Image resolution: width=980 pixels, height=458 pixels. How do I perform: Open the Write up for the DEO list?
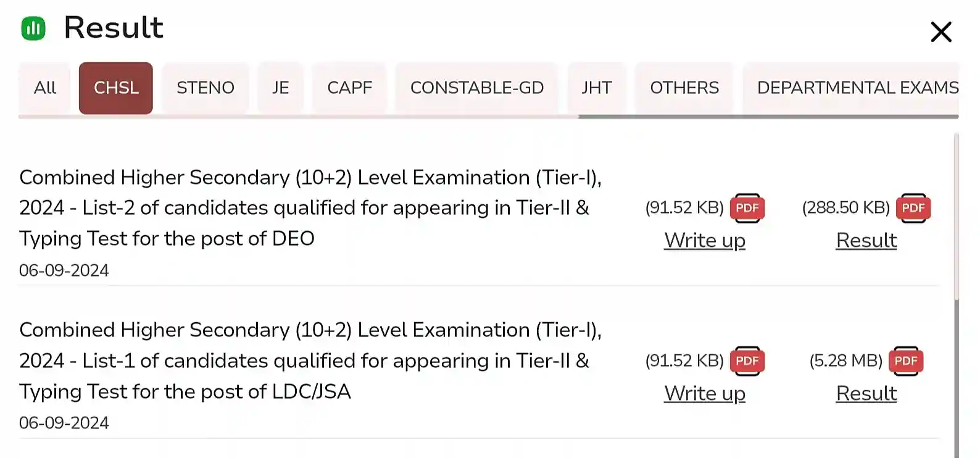click(x=704, y=240)
